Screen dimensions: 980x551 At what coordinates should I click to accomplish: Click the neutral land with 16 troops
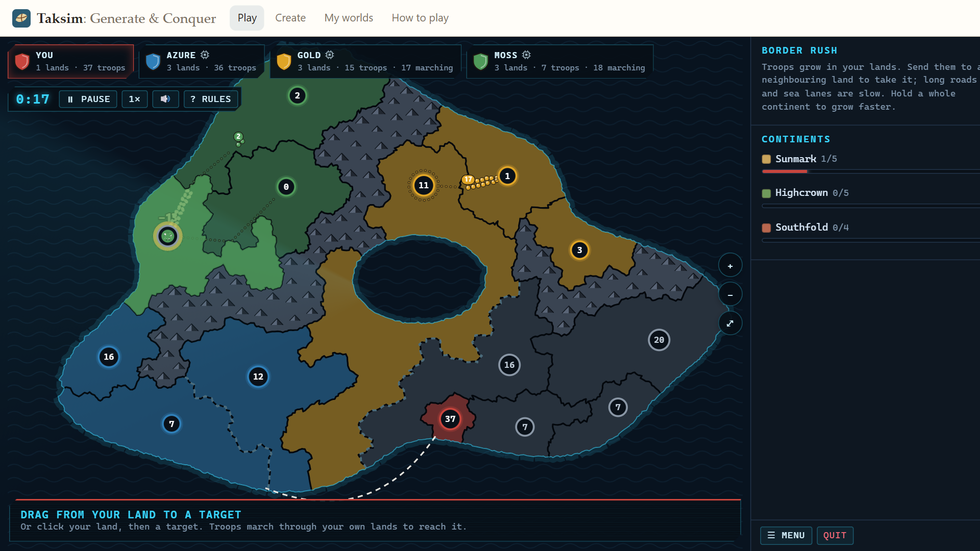coord(509,365)
